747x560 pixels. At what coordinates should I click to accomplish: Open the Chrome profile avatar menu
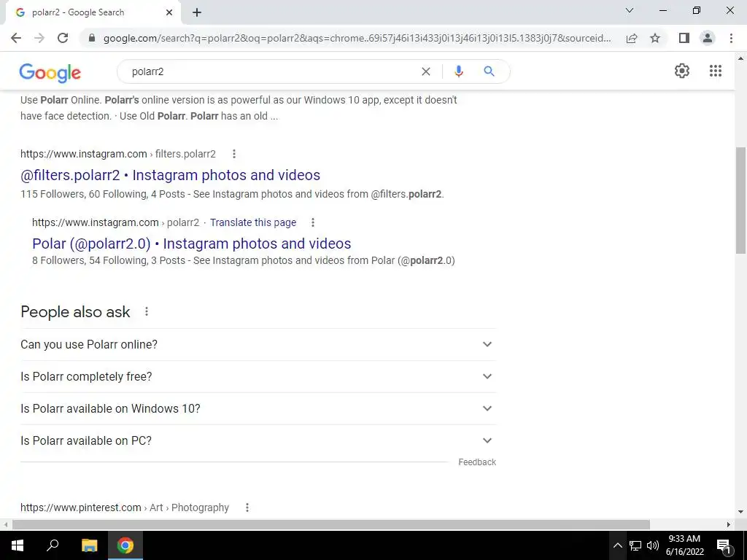pos(708,38)
